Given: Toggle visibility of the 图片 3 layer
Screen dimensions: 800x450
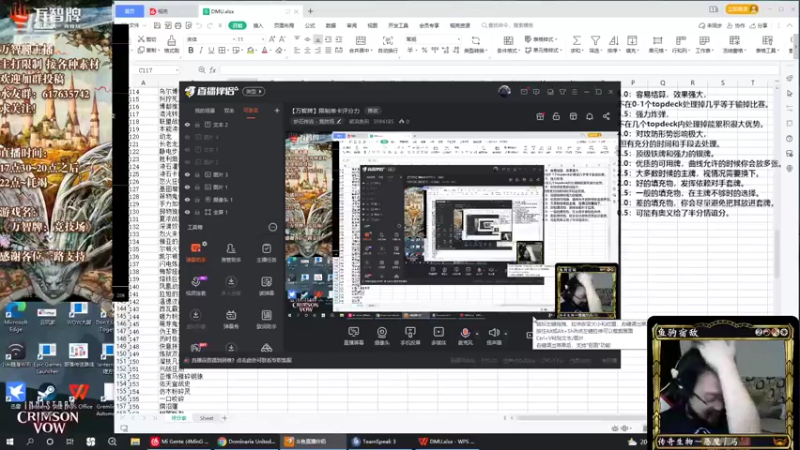Looking at the screenshot, I should pyautogui.click(x=187, y=174).
